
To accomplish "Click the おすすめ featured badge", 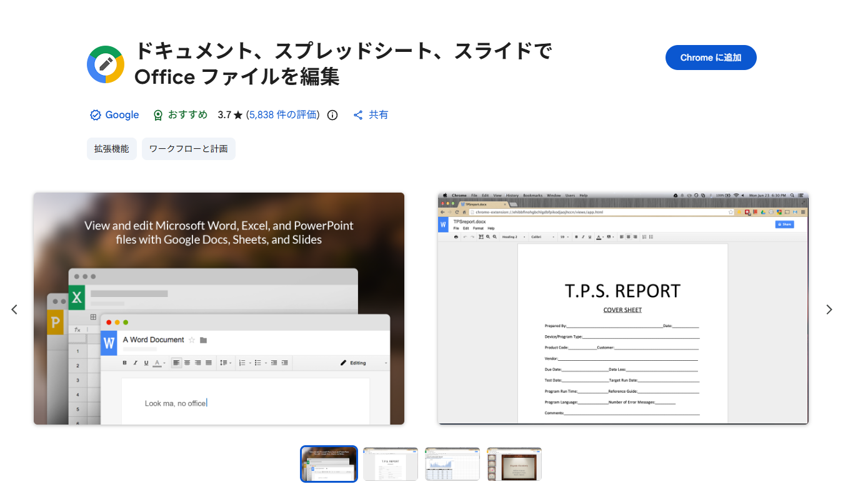I will point(180,115).
